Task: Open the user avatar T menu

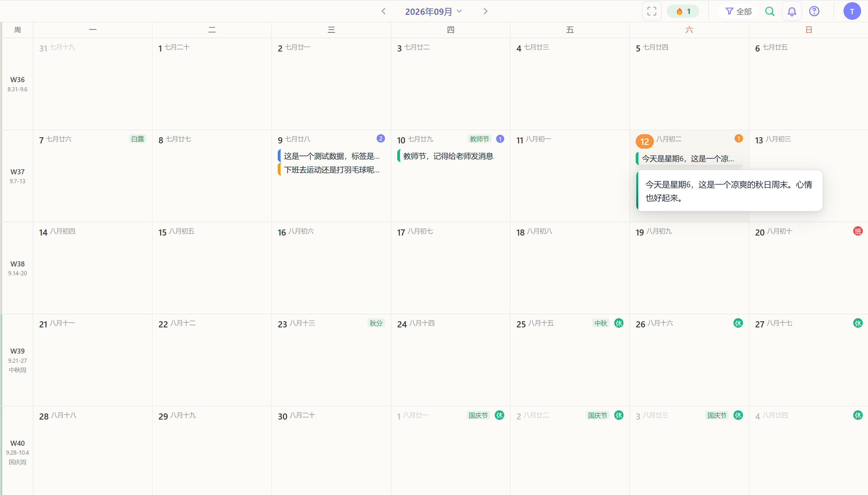Action: point(852,11)
